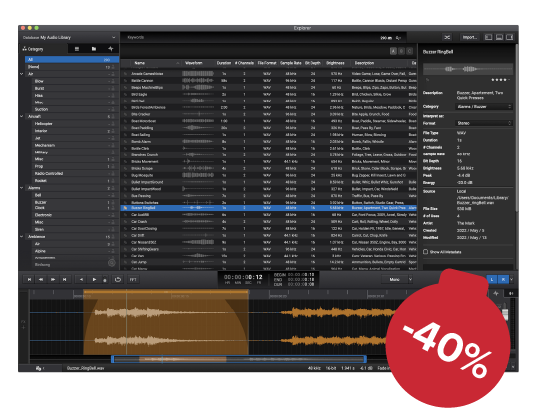Open the Database My Audio Library dropdown
This screenshot has width=536, height=412.
69,37
